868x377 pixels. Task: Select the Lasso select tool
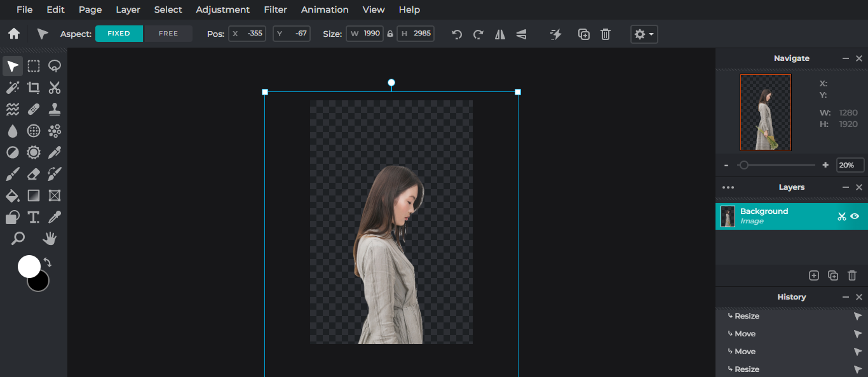click(55, 67)
